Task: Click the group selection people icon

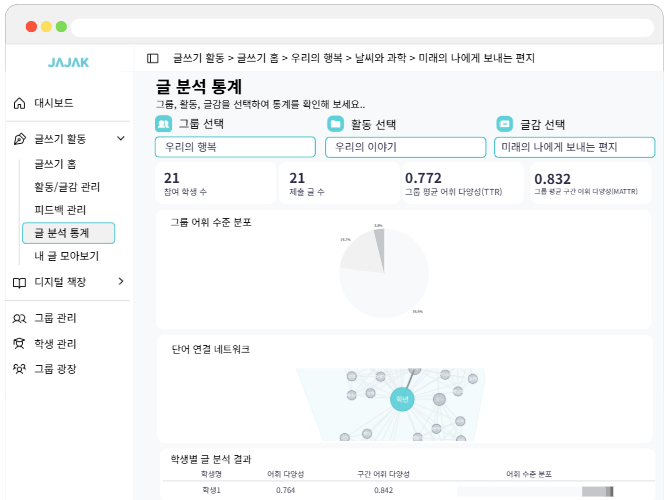Action: pyautogui.click(x=164, y=124)
